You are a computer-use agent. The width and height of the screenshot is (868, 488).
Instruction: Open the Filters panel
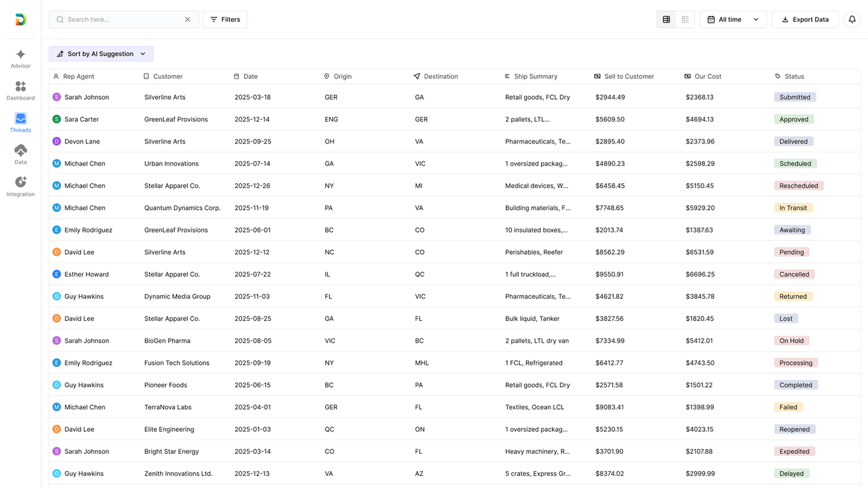pos(225,20)
